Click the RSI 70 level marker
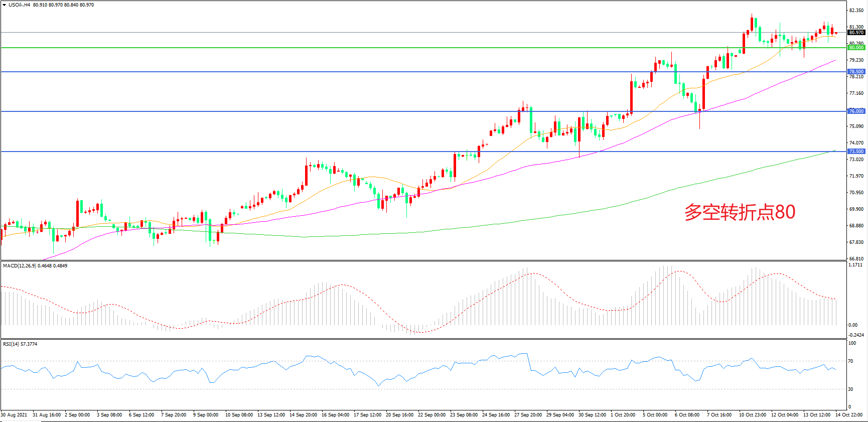The width and height of the screenshot is (868, 422). coord(850,361)
